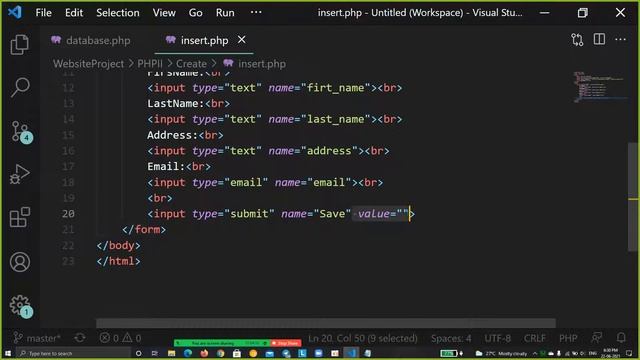The width and height of the screenshot is (640, 360).
Task: Open errors and warnings count in status bar
Action: (121, 338)
